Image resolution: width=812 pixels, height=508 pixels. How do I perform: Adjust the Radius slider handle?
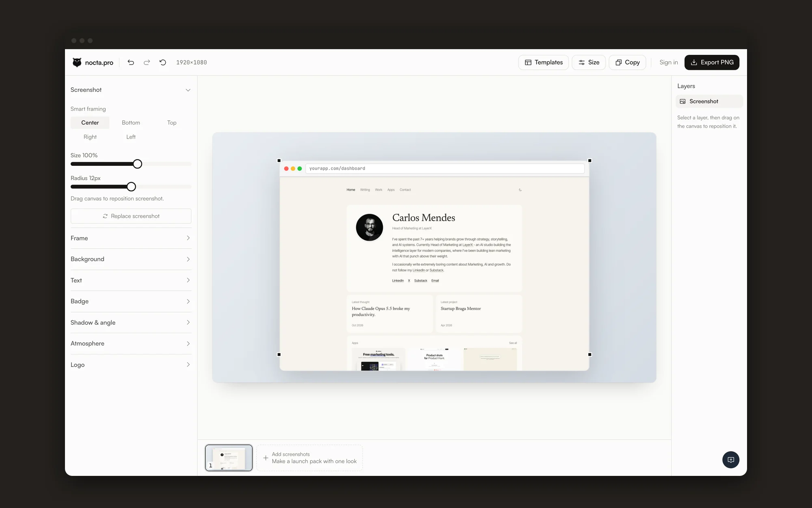coord(131,187)
